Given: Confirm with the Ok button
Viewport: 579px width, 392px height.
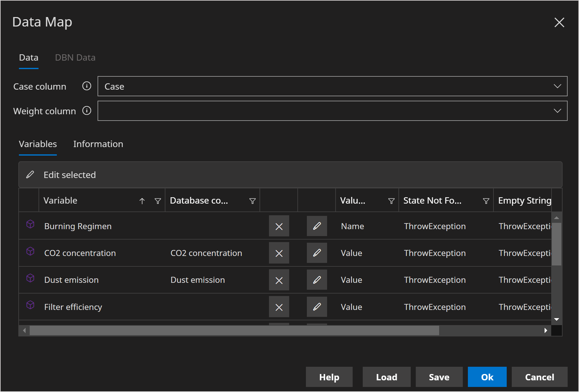Looking at the screenshot, I should point(487,377).
